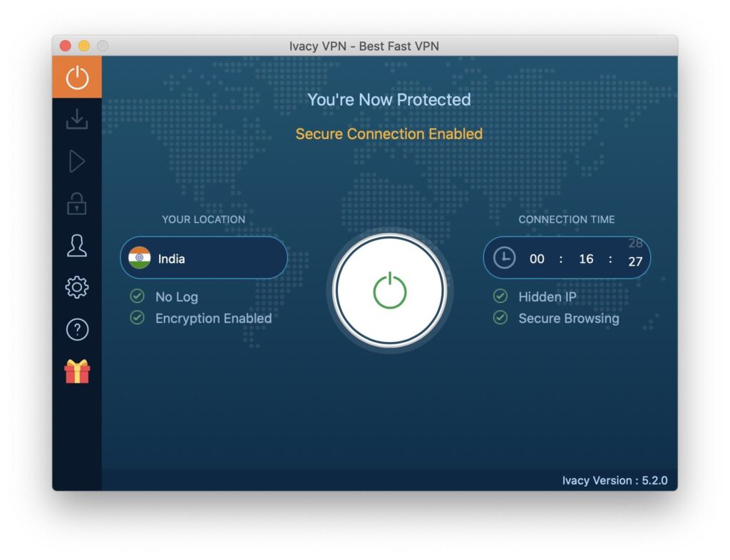Click the 'Secure Connection Enabled' text

click(389, 134)
